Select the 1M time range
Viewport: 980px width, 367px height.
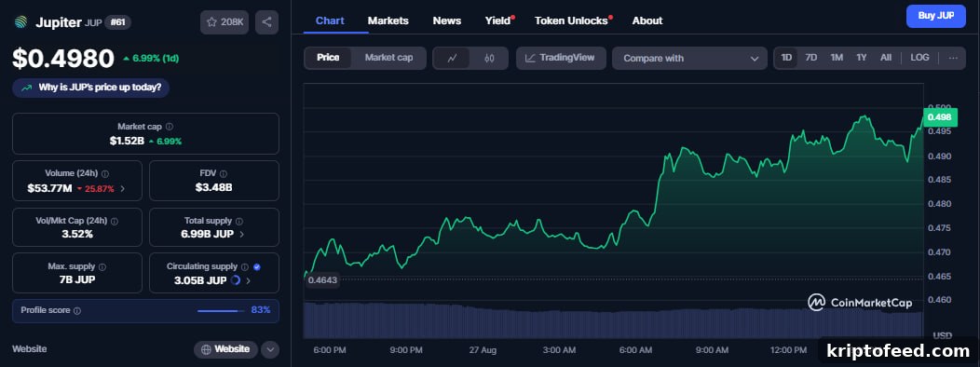click(837, 58)
